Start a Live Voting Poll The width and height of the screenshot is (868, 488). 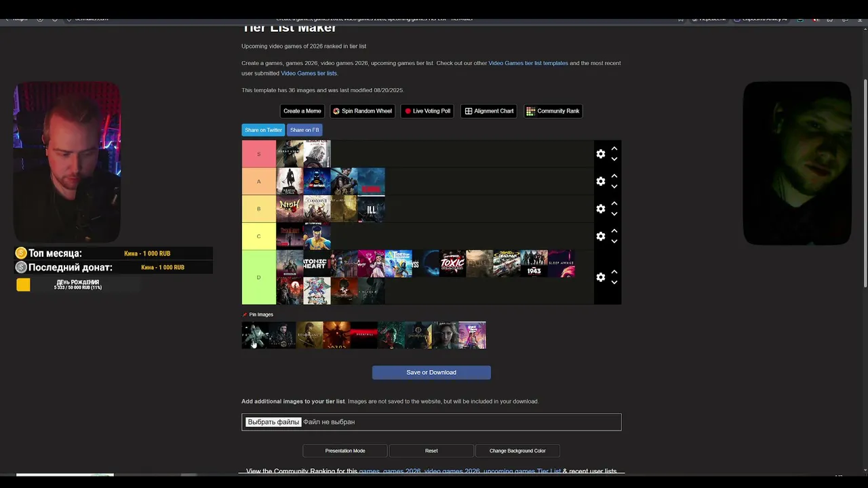(427, 111)
